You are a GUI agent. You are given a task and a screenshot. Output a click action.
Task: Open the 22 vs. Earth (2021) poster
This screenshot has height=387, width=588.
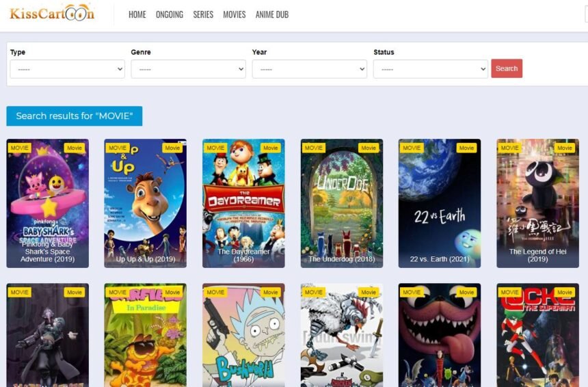440,203
